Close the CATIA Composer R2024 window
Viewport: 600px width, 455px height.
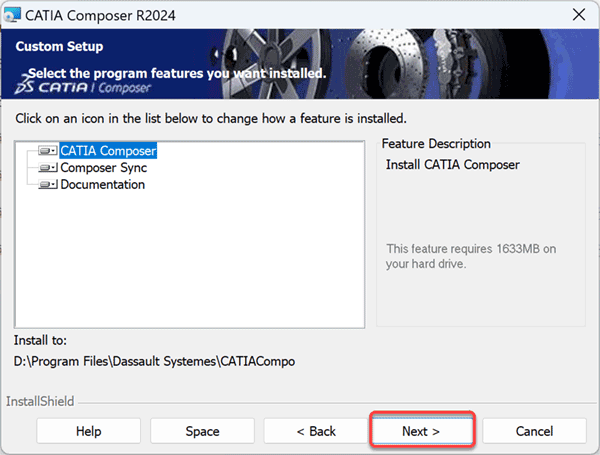pyautogui.click(x=579, y=15)
